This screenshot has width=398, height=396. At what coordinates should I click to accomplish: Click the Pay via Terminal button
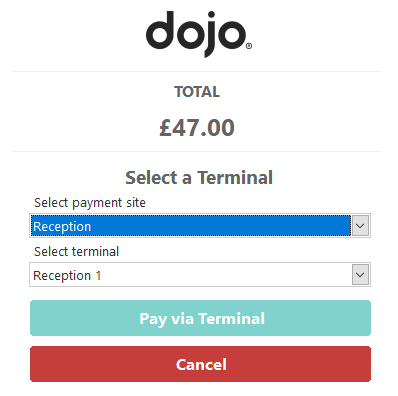tap(200, 318)
